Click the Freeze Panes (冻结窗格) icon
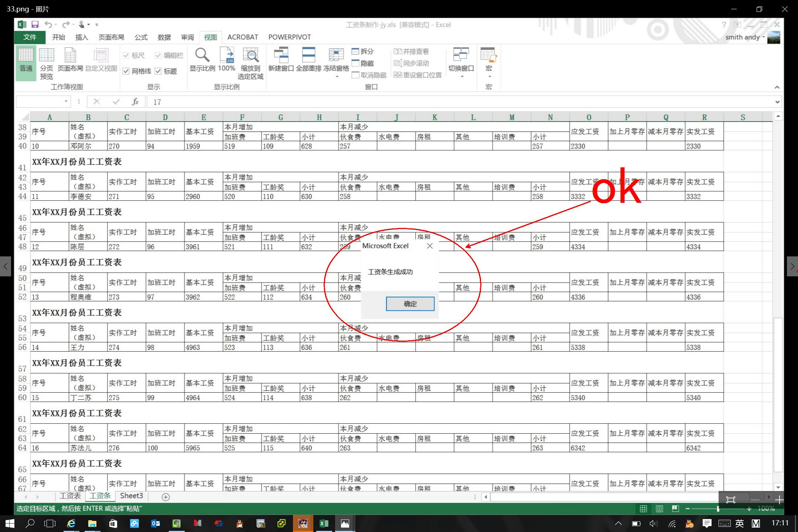This screenshot has width=798, height=532. click(336, 55)
